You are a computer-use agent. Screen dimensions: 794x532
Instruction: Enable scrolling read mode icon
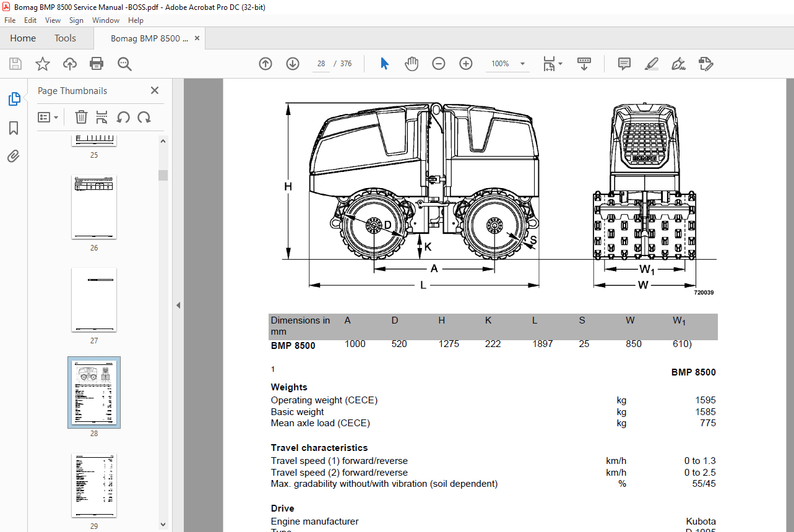(584, 64)
